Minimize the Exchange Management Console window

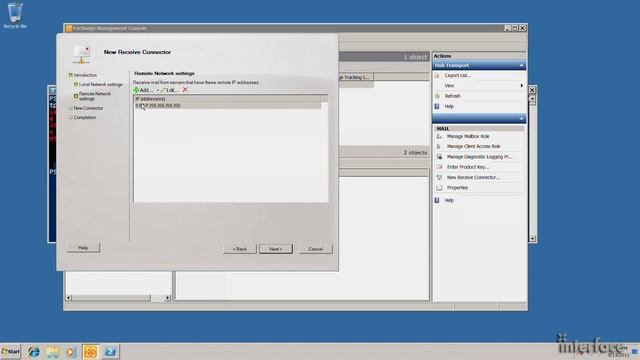coord(507,28)
